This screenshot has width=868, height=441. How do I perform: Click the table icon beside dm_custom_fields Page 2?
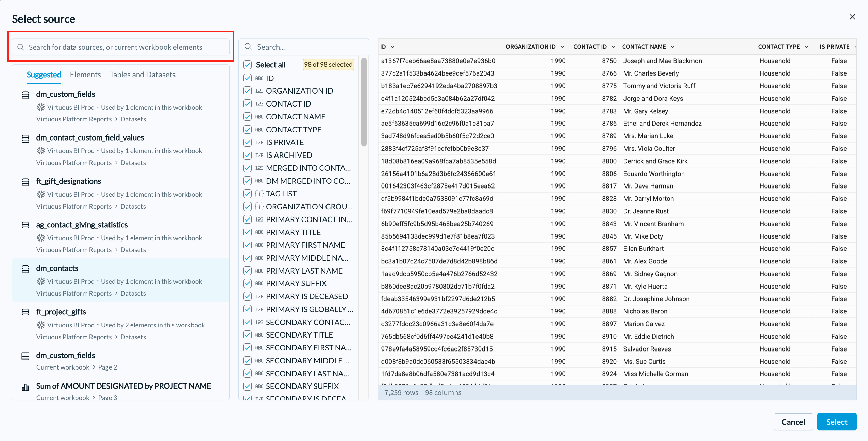[x=26, y=356]
